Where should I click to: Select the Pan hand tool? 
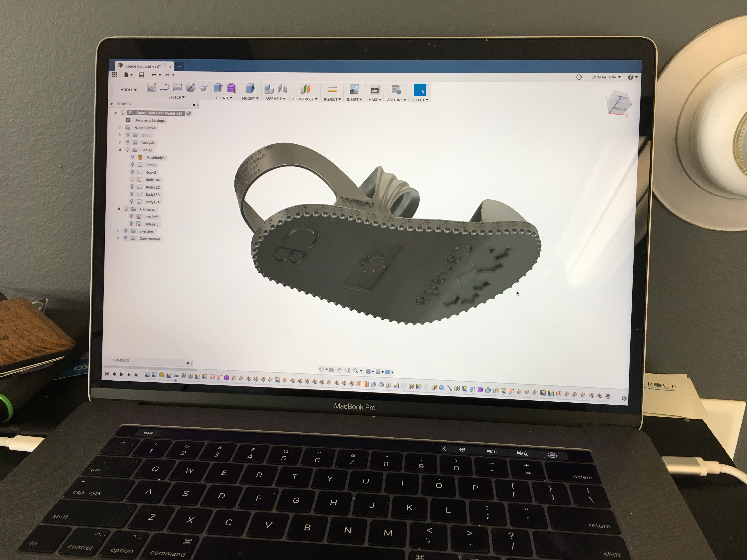(x=339, y=370)
